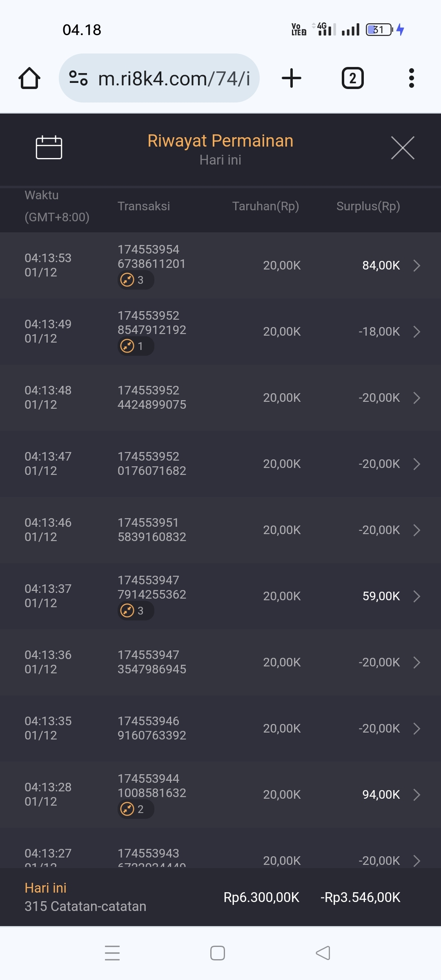Open the Android recent apps menu button
The image size is (441, 980).
pyautogui.click(x=112, y=953)
